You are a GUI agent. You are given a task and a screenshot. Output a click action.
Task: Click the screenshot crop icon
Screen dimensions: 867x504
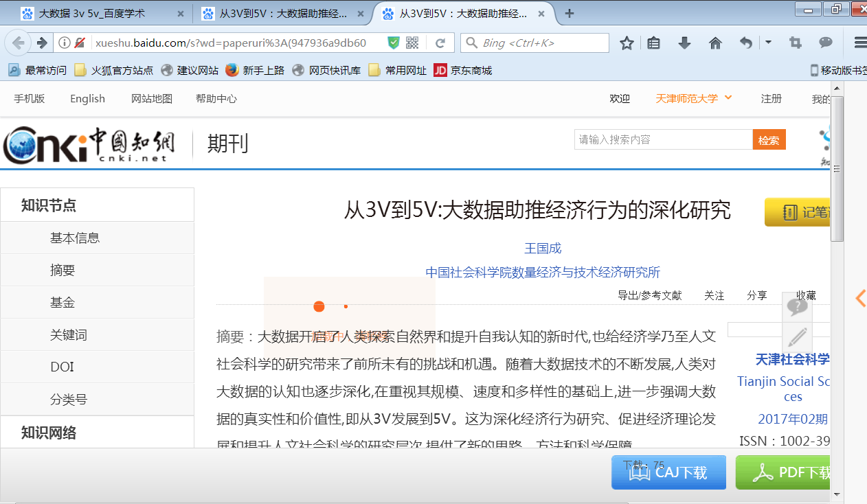pyautogui.click(x=796, y=43)
